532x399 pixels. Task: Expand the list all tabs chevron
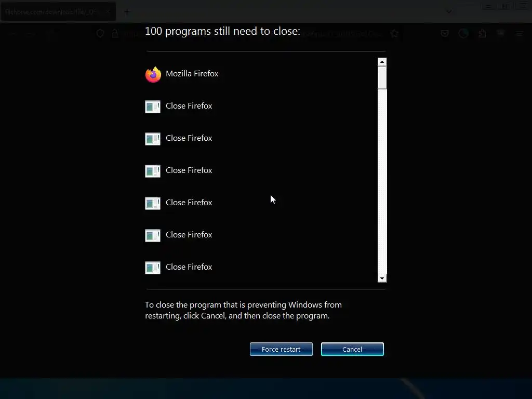[x=449, y=11]
